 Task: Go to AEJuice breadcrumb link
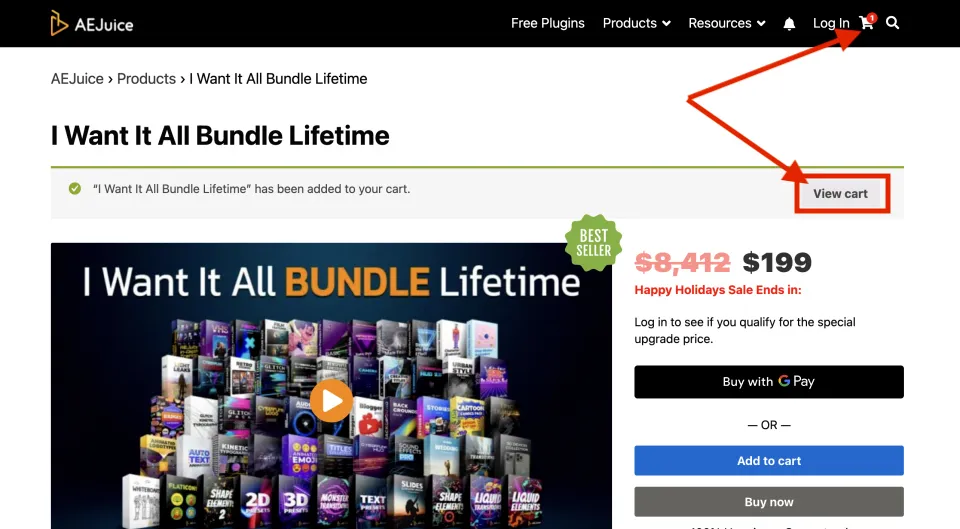[77, 79]
